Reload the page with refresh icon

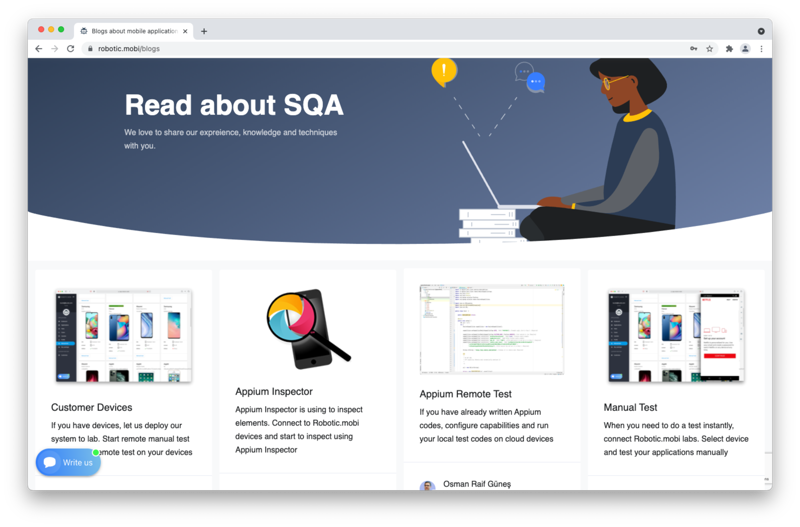pyautogui.click(x=70, y=48)
